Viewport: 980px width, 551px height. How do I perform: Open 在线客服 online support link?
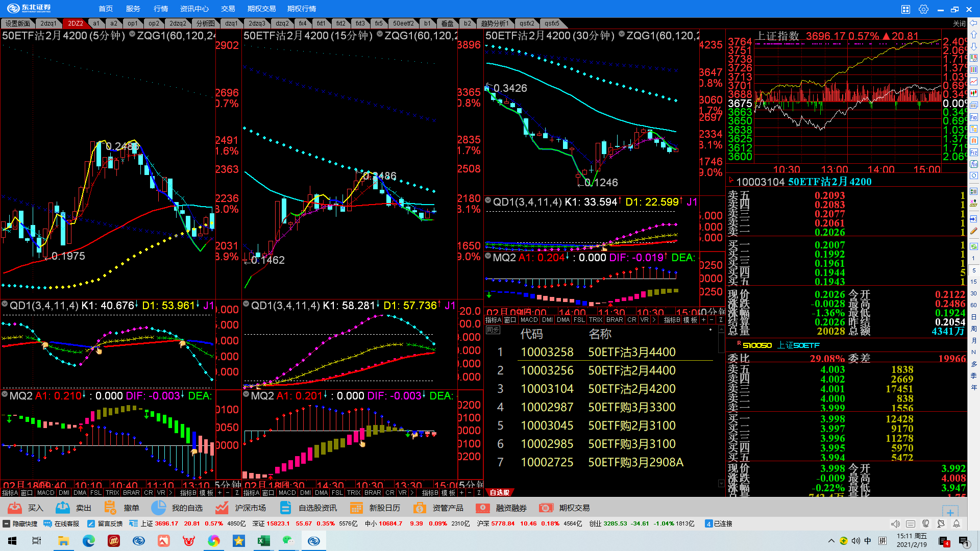tap(62, 523)
